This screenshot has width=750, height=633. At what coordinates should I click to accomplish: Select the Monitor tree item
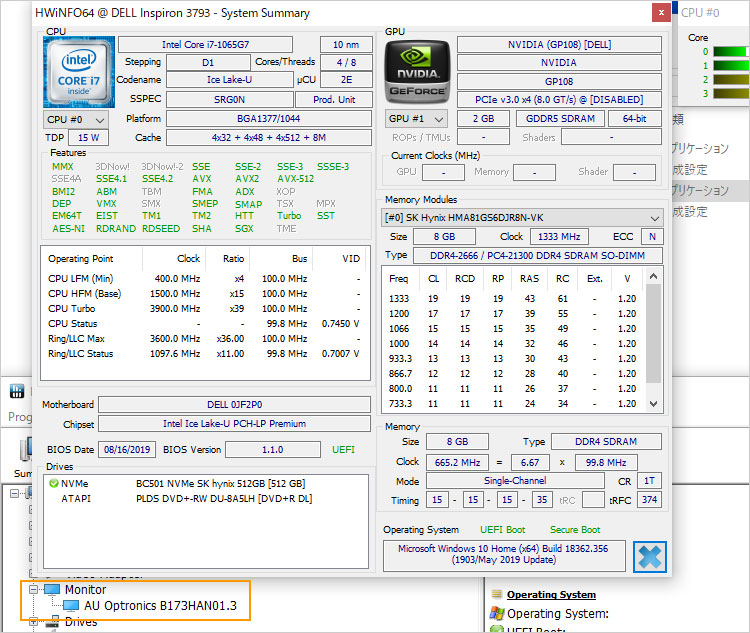(x=85, y=589)
